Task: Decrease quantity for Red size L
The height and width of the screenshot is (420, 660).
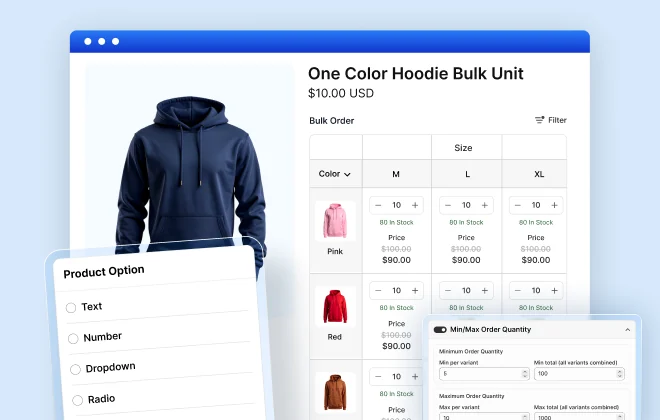Action: (x=448, y=291)
